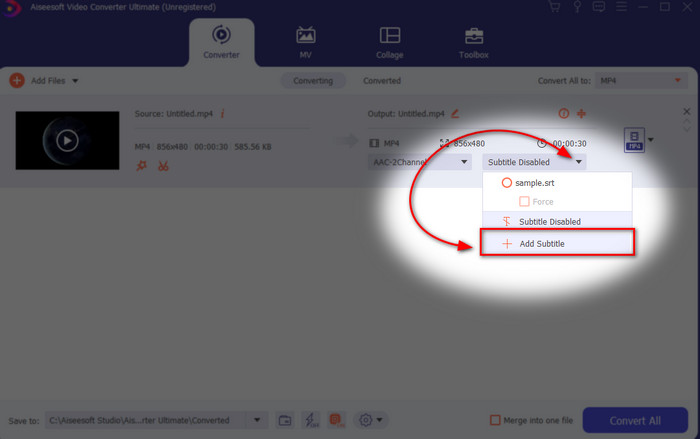
Task: Click the Add Files plus icon
Action: coord(17,81)
